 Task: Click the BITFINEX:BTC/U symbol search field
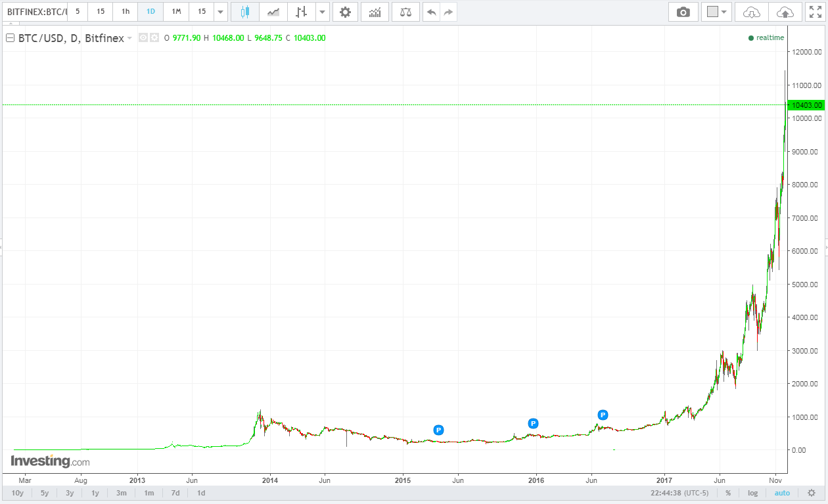[34, 12]
